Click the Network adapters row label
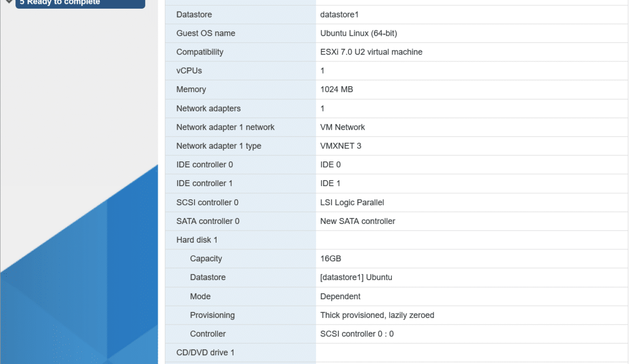The width and height of the screenshot is (643, 364). click(x=208, y=109)
